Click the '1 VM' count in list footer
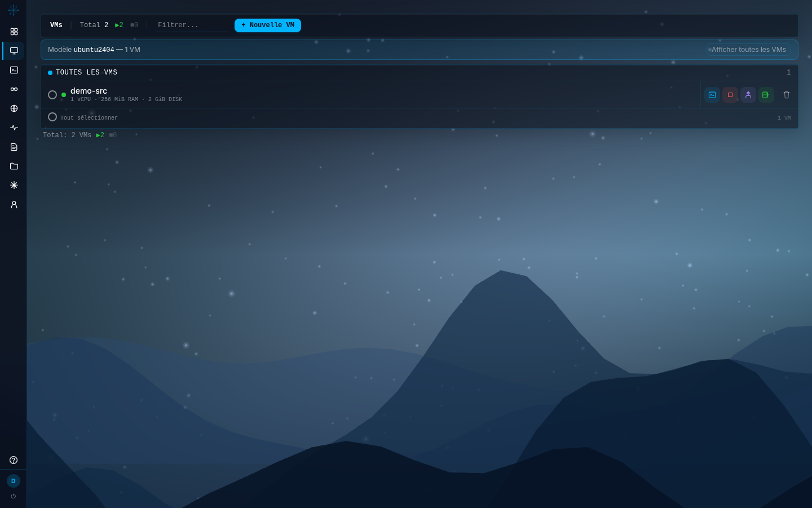 (784, 118)
